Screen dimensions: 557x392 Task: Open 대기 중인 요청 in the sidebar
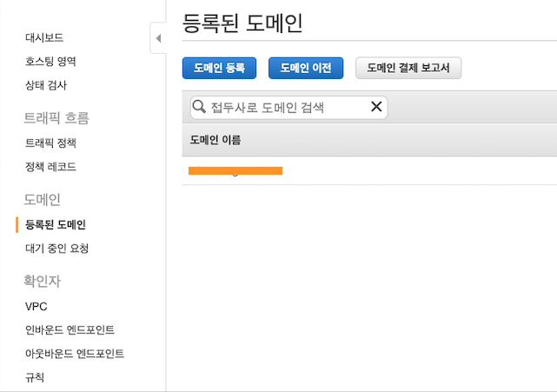pos(56,249)
